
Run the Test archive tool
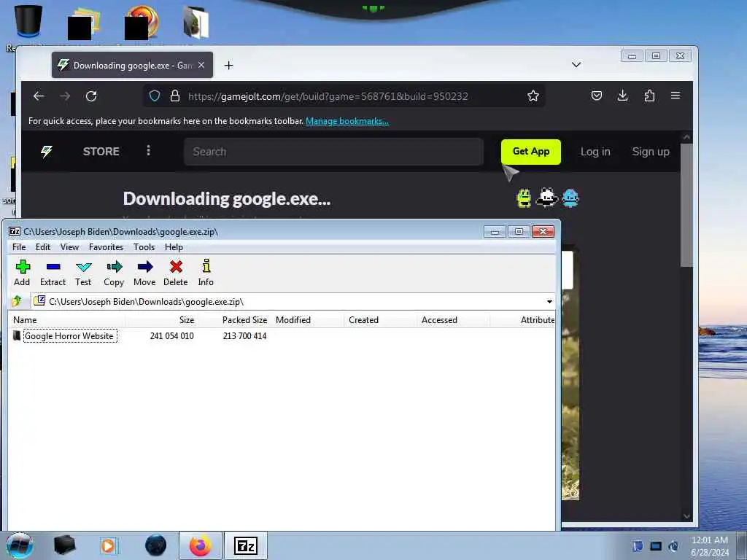pos(83,273)
